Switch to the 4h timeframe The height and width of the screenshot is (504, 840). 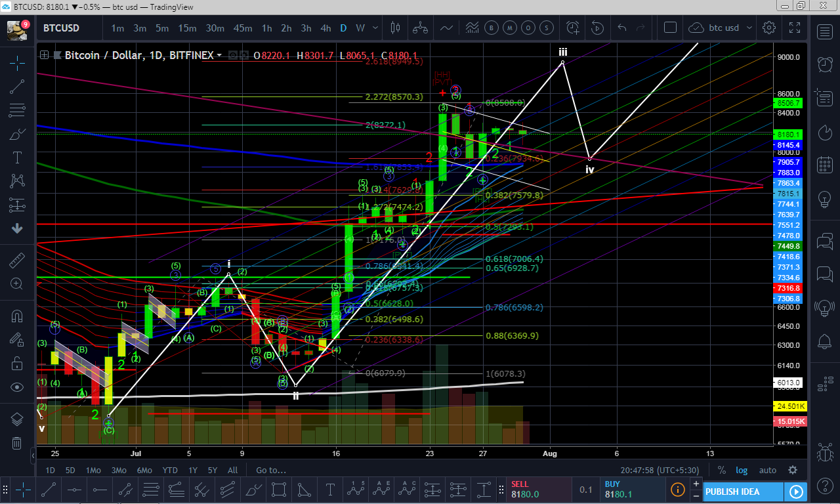click(325, 28)
